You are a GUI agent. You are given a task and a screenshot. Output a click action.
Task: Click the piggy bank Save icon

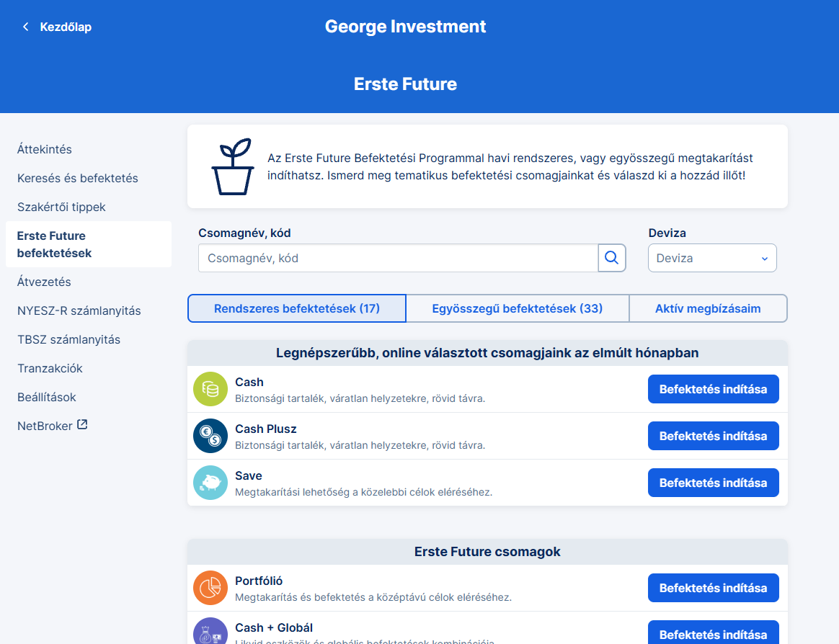click(210, 483)
